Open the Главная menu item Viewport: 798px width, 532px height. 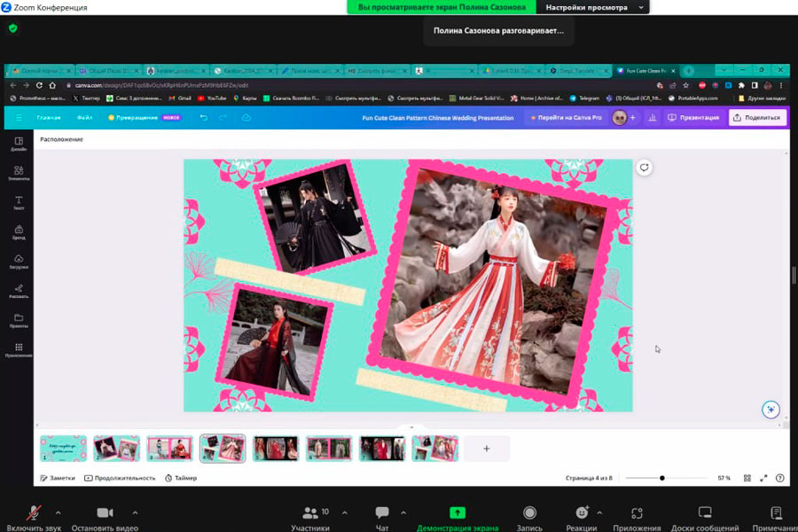tap(49, 117)
